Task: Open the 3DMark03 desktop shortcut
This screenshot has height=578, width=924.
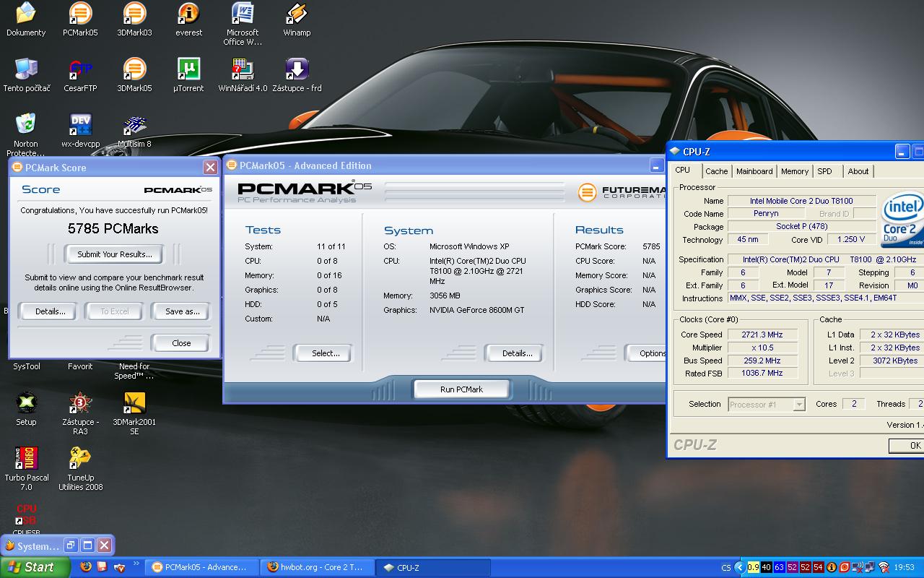Action: click(x=134, y=20)
